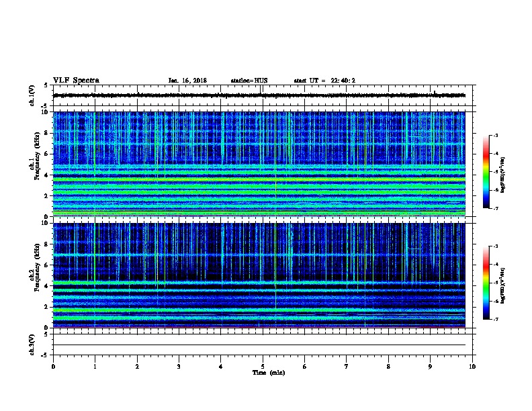
Task: Click the ch.1 voltage waveform trace
Action: point(259,95)
